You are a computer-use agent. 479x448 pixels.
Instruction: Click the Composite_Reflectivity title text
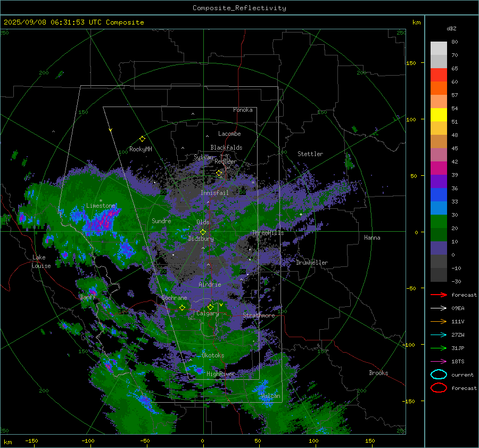pos(240,8)
